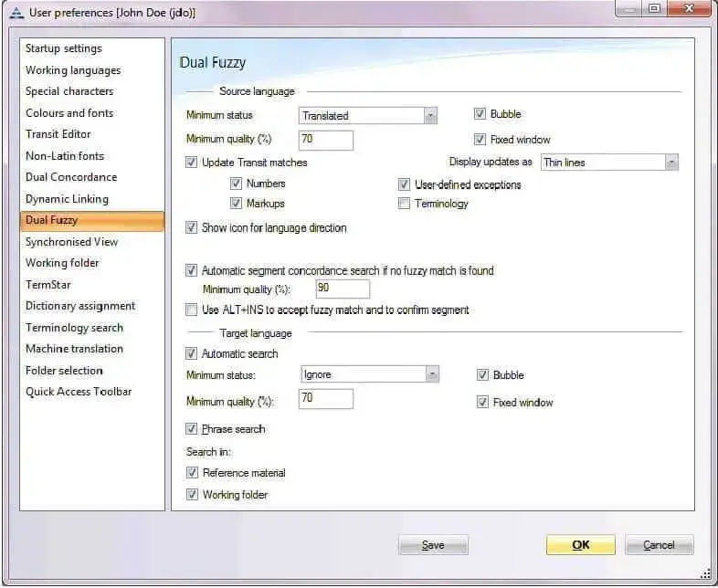Toggle target language Automatic search checkbox
Viewport: 718px width, 588px height.
tap(191, 353)
